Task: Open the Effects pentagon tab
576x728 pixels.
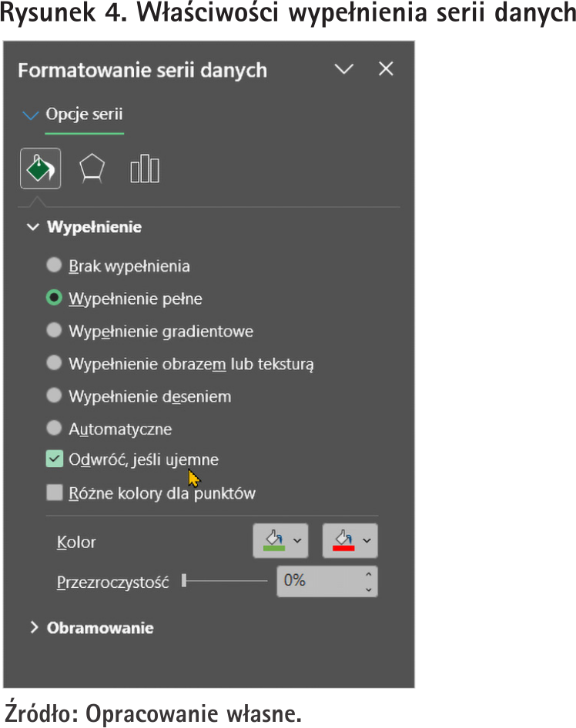Action: pos(92,169)
